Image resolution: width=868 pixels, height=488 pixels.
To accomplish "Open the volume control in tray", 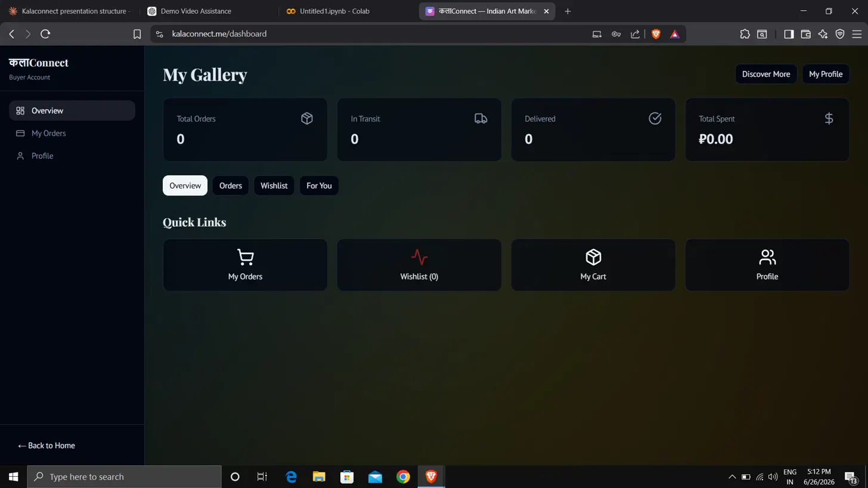I will click(773, 477).
